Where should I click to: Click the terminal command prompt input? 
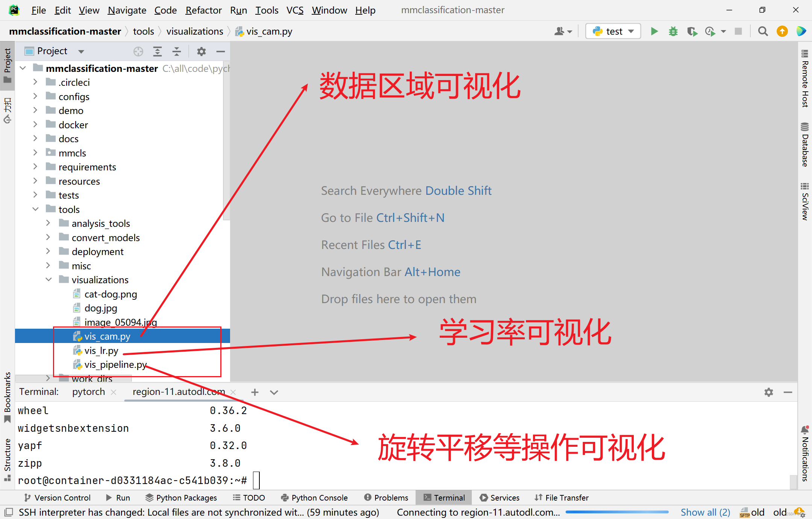pyautogui.click(x=256, y=480)
